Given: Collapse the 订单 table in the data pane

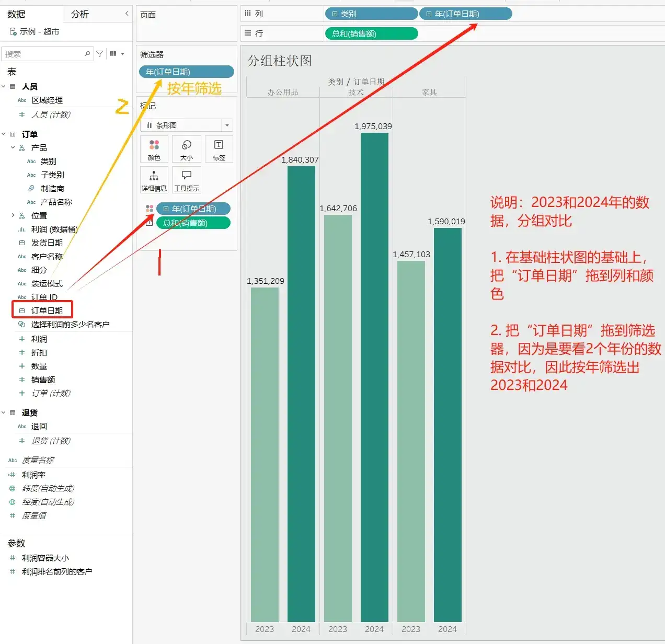Looking at the screenshot, I should pos(4,134).
